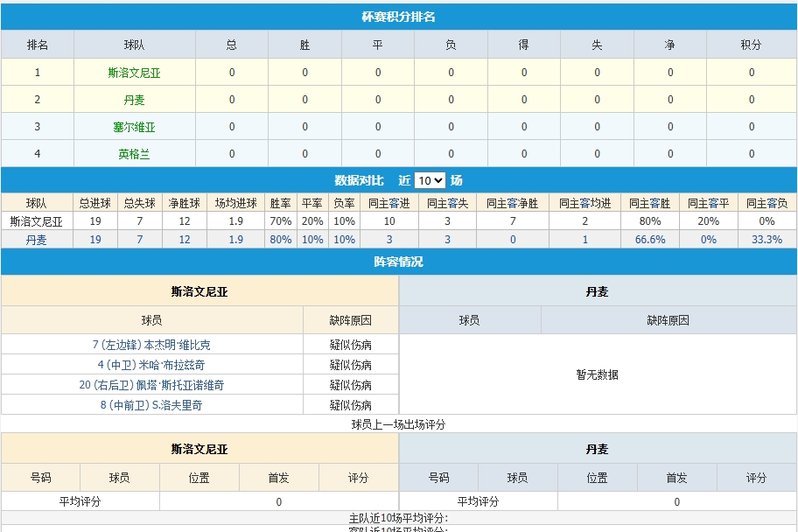
Task: Click the 暂无数据 text in 丹麦 lineup panel
Action: coord(598,374)
